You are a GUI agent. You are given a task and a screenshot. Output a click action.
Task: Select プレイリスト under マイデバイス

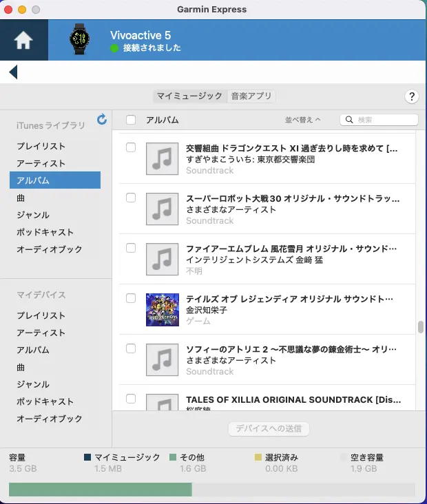tap(41, 315)
